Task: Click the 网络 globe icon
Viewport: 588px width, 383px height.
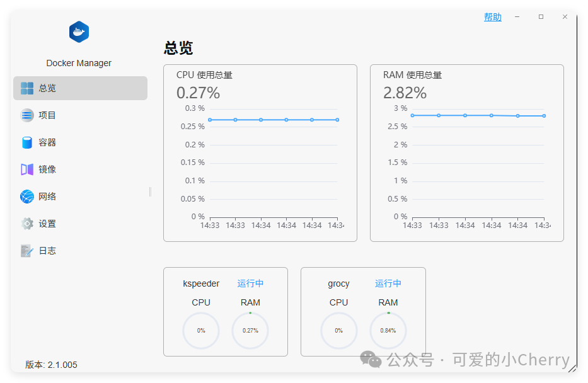Action: pos(27,197)
